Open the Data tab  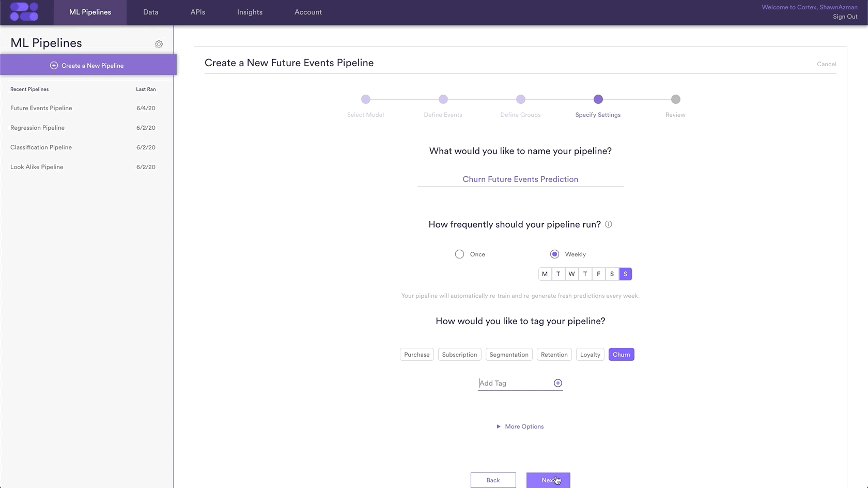151,12
